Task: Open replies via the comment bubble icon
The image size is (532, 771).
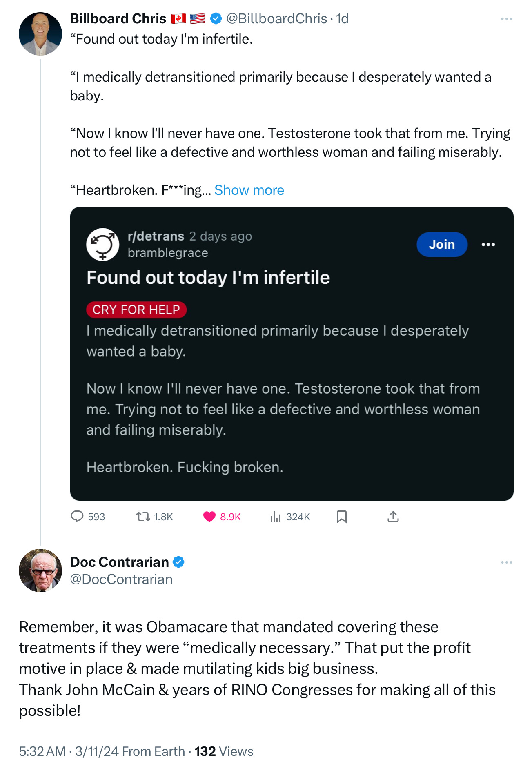Action: (77, 517)
